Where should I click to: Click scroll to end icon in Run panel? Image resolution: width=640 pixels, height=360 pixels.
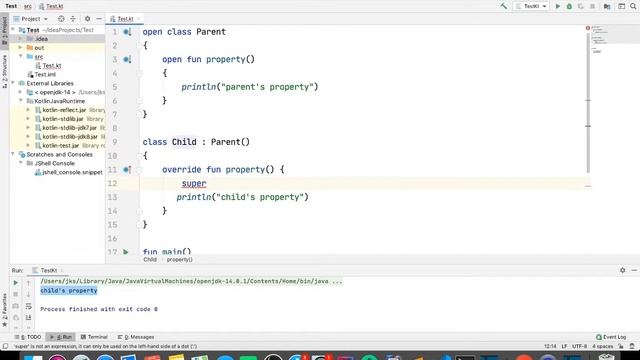[29, 318]
